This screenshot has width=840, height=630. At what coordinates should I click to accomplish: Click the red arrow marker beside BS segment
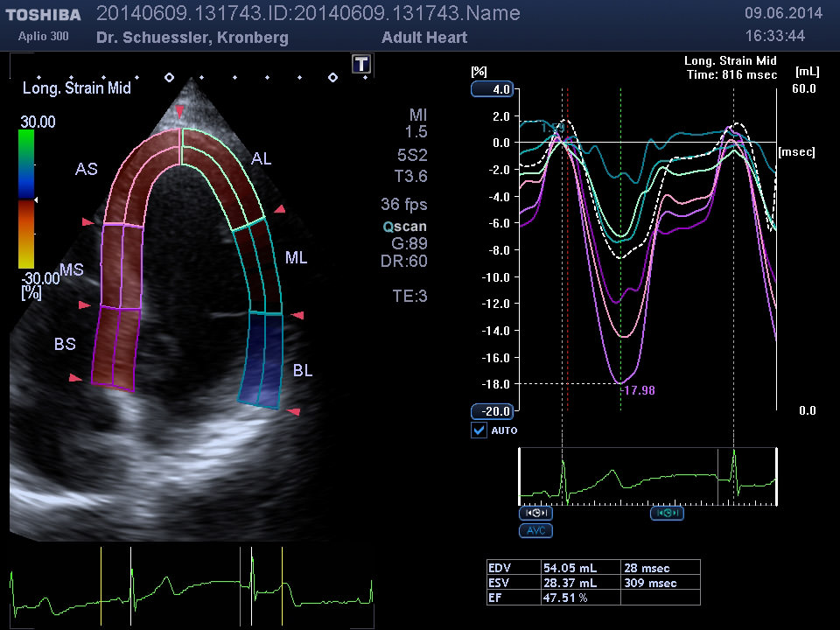(x=76, y=378)
